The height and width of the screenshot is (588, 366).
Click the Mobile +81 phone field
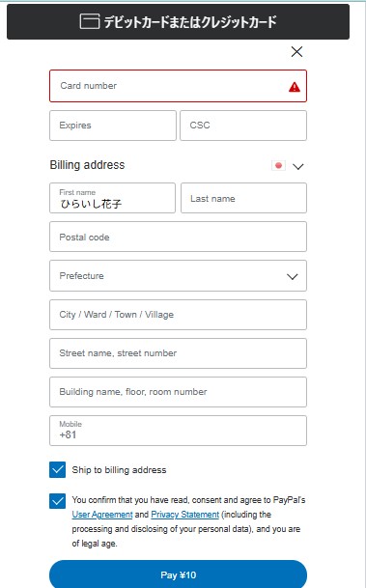coord(178,431)
